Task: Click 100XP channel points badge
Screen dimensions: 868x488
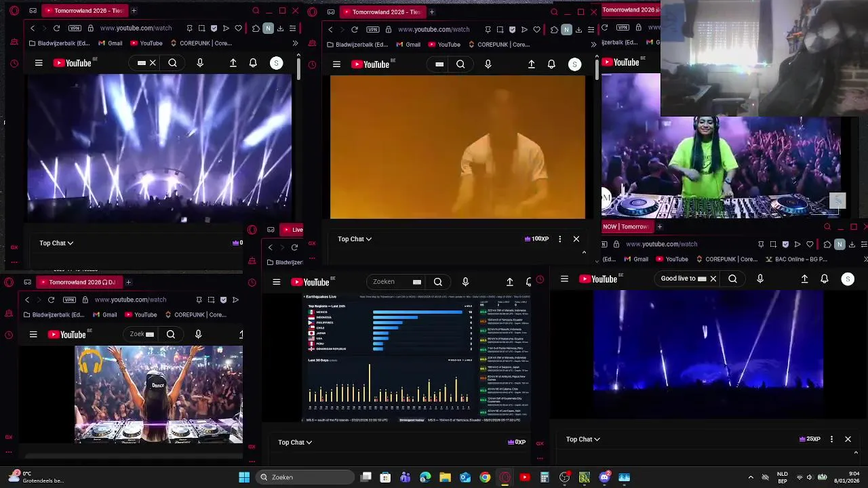Action: click(x=537, y=239)
